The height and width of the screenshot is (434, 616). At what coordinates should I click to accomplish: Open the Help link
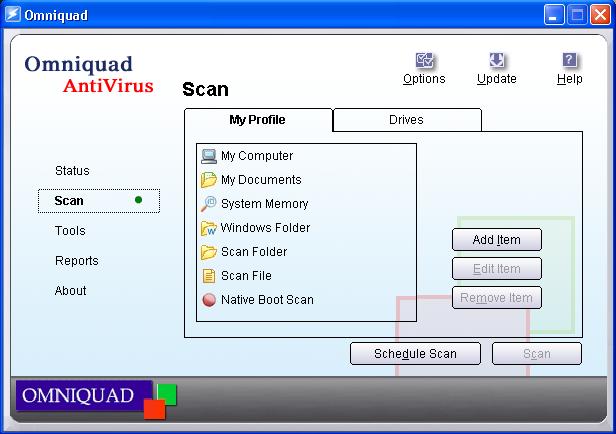point(569,79)
